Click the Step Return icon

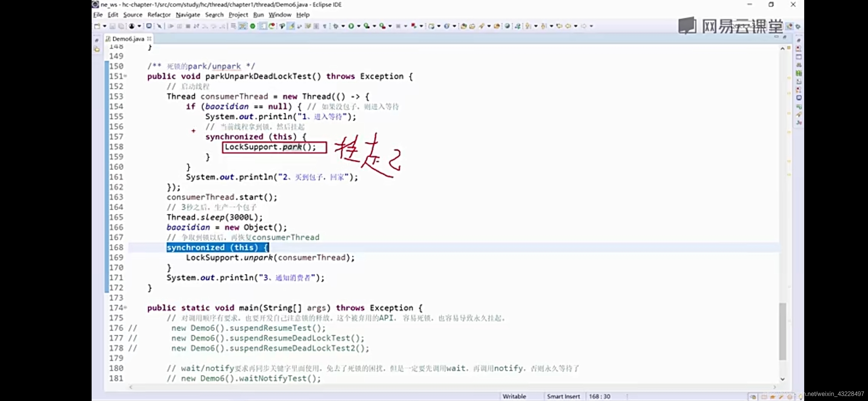click(222, 26)
